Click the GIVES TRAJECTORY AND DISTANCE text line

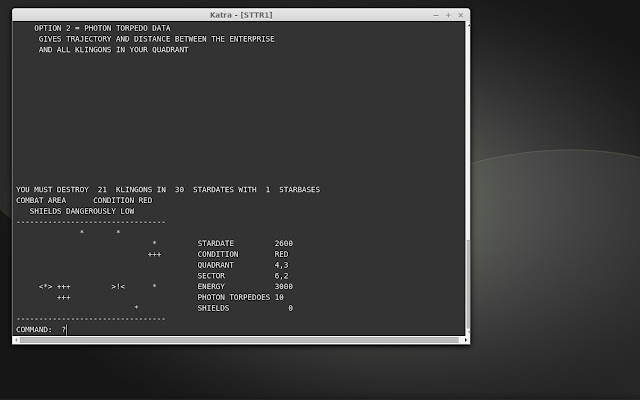click(x=156, y=39)
